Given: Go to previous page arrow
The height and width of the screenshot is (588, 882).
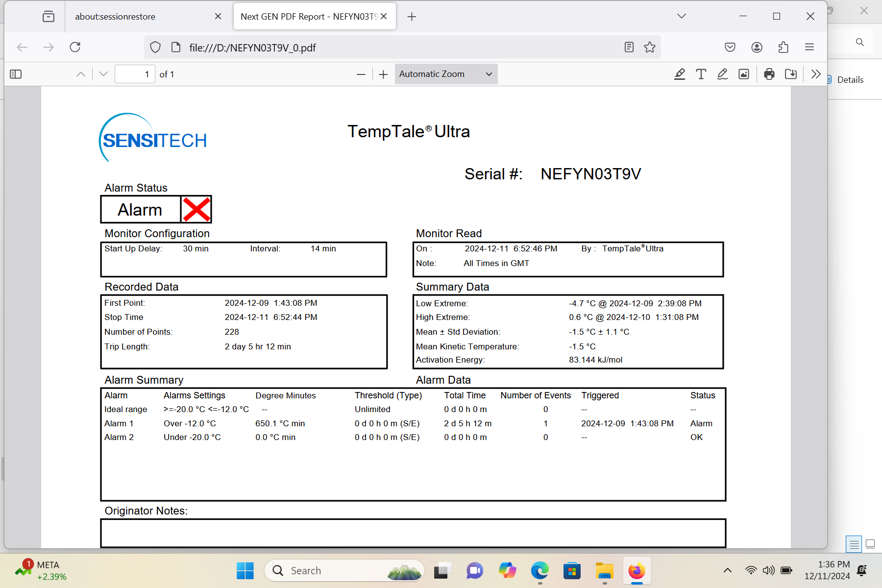Looking at the screenshot, I should (81, 74).
